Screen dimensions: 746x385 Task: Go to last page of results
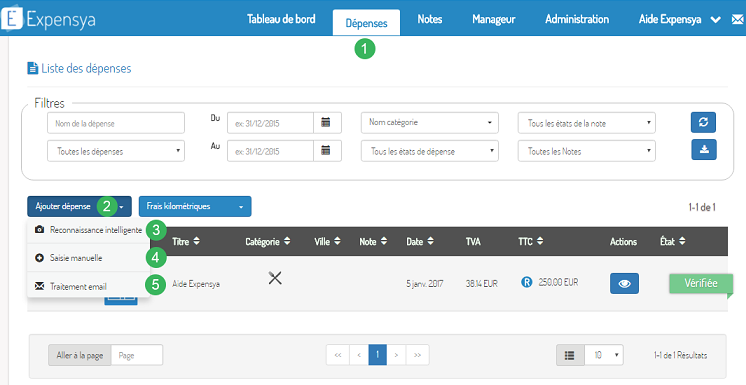coord(417,355)
